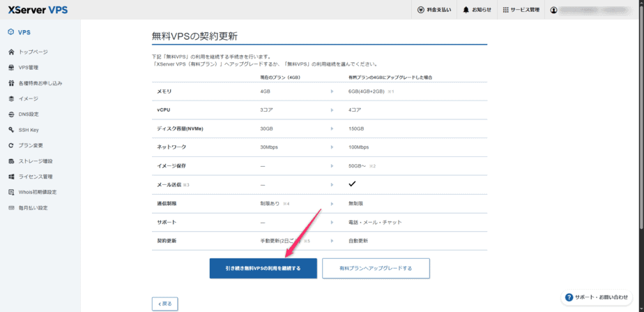Select 各種特典お申し込み sidebar item

click(40, 83)
